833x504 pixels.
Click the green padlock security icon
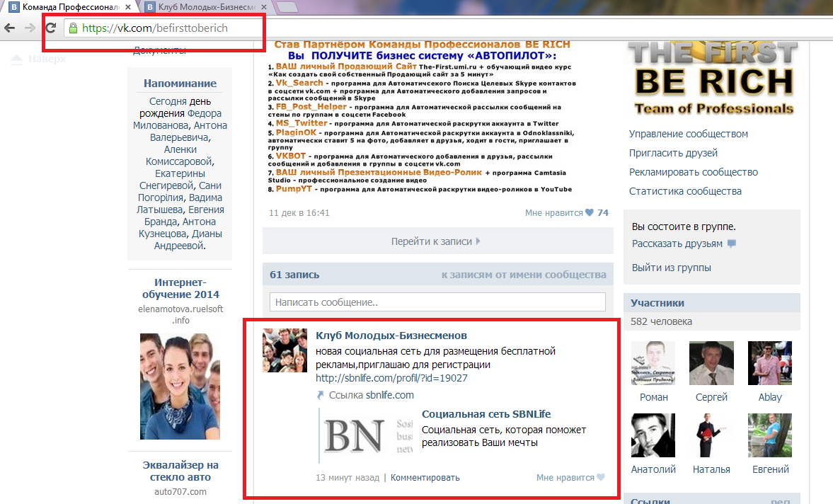74,28
